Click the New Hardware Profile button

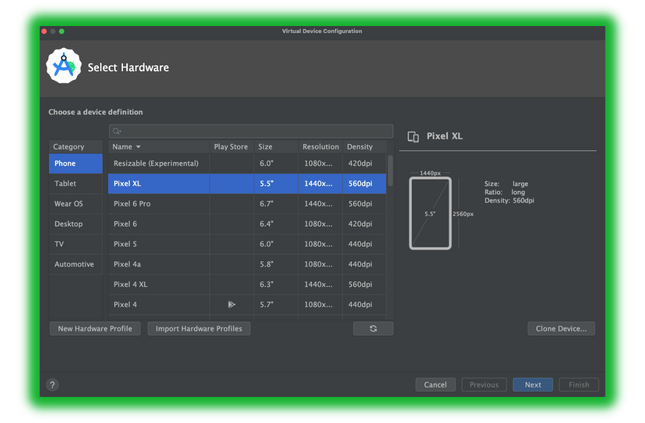pyautogui.click(x=95, y=328)
